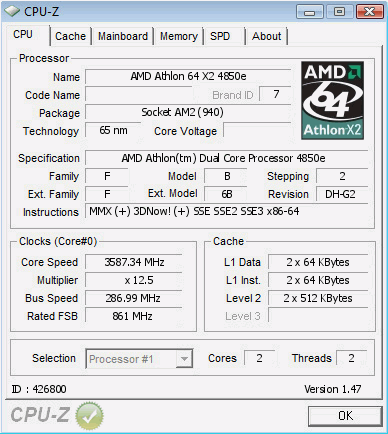Close the CPU-Z window

pyautogui.click(x=369, y=12)
